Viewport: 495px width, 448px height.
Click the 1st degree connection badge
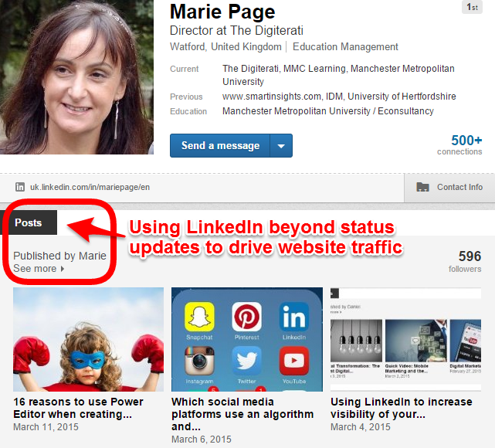tap(473, 7)
